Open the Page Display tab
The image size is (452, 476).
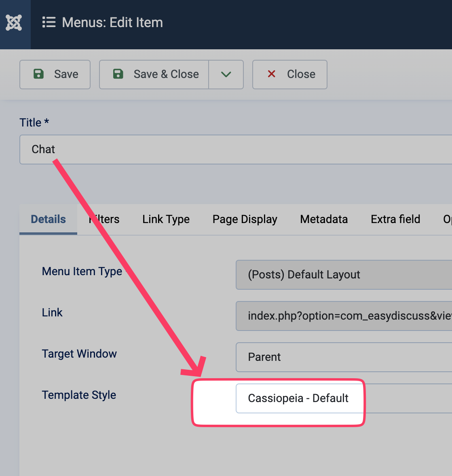point(245,219)
